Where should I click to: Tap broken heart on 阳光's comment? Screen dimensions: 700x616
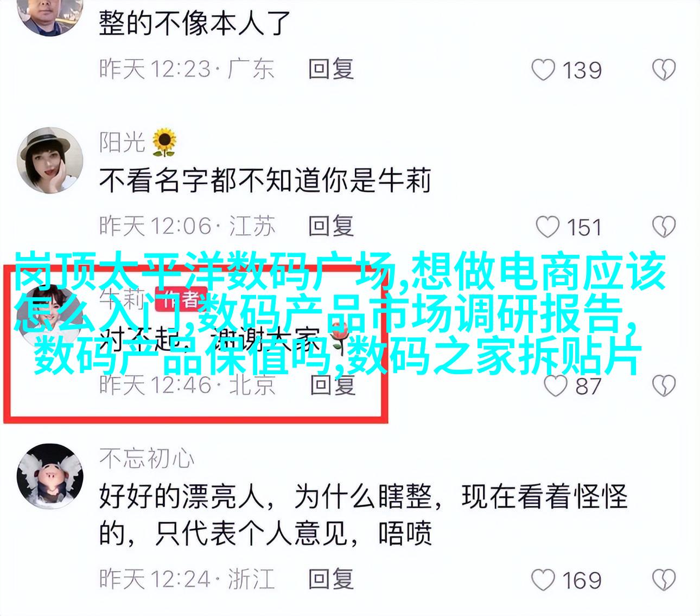[663, 227]
